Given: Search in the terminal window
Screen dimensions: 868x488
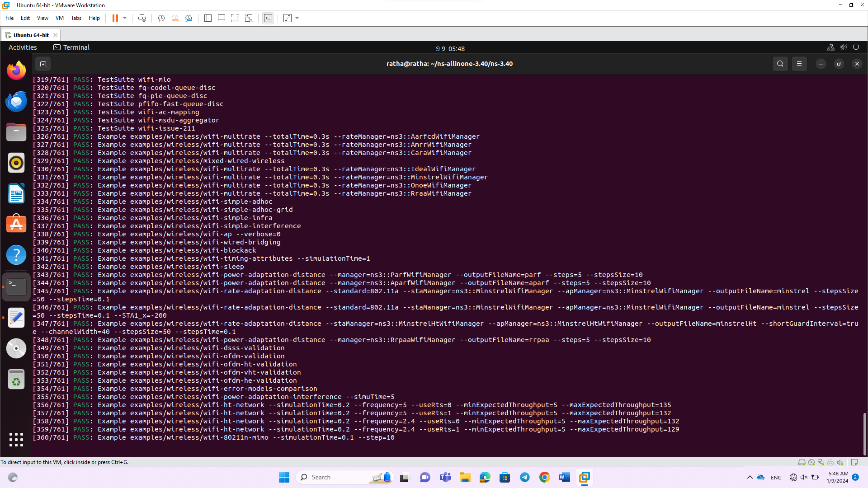Looking at the screenshot, I should click(780, 64).
